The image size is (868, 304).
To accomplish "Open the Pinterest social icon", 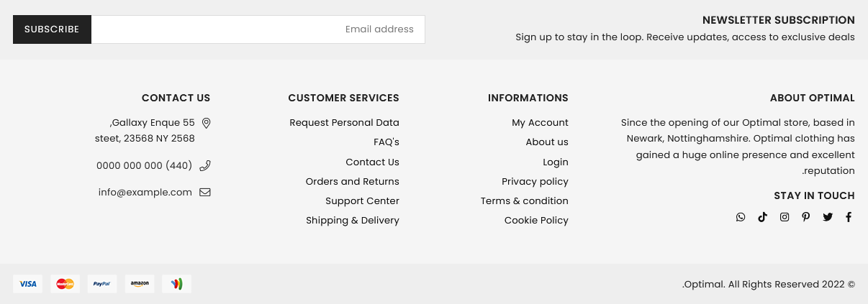I will (806, 217).
